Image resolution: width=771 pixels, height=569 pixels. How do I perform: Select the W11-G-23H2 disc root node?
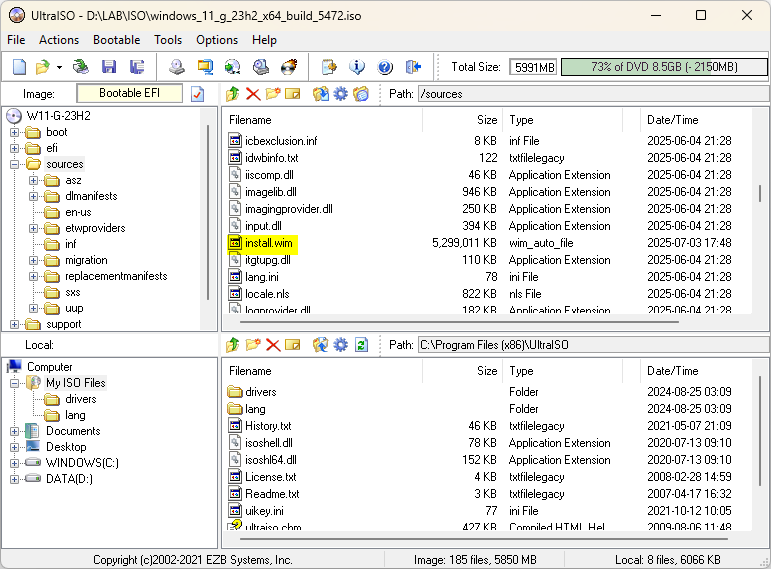click(x=59, y=116)
